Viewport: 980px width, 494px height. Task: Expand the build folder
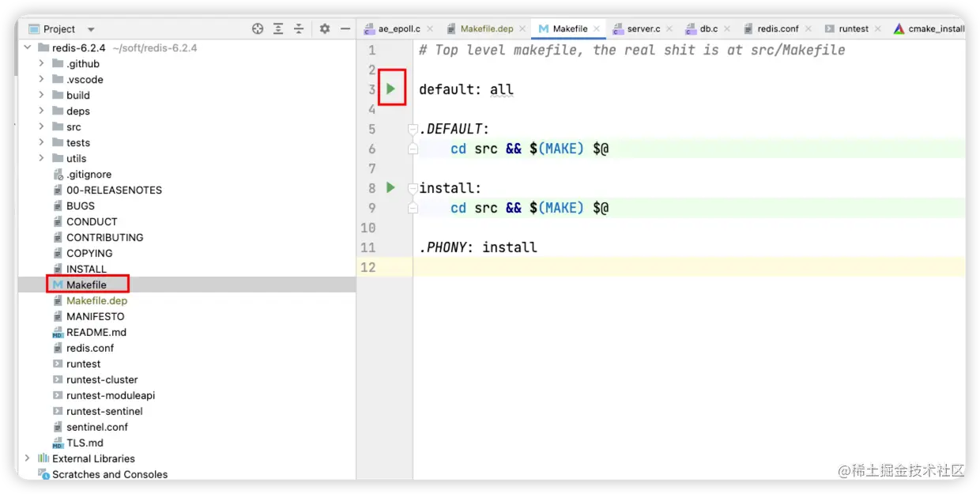41,95
